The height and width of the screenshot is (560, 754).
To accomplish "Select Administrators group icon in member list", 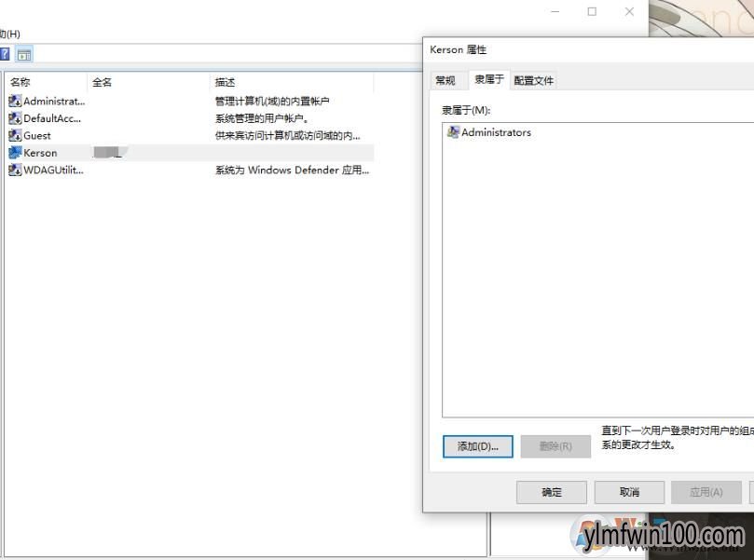I will point(454,132).
